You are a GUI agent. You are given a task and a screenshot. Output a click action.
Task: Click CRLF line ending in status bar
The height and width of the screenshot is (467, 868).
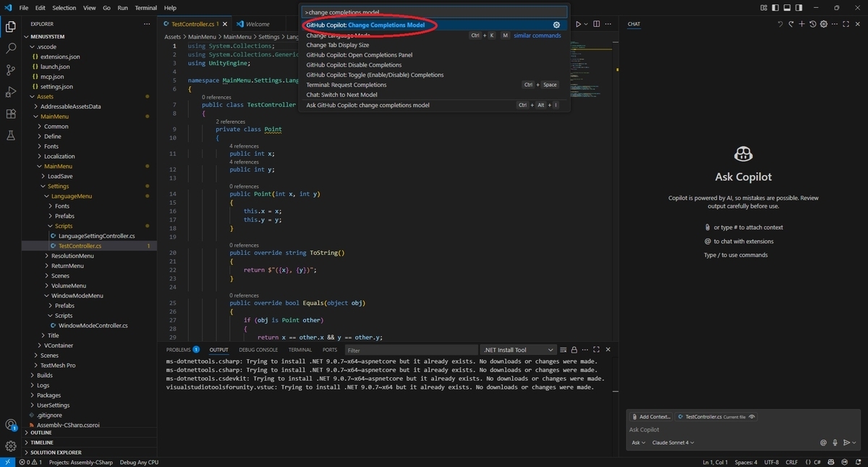click(x=791, y=462)
